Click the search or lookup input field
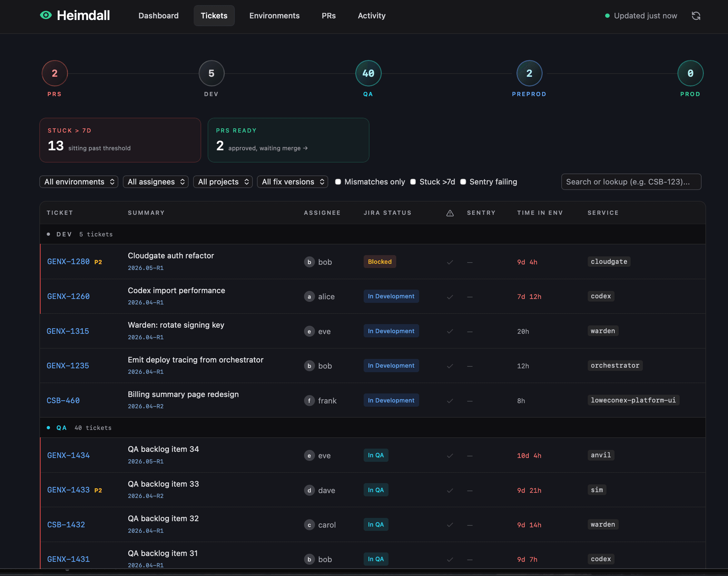Viewport: 728px width, 576px height. click(x=631, y=182)
